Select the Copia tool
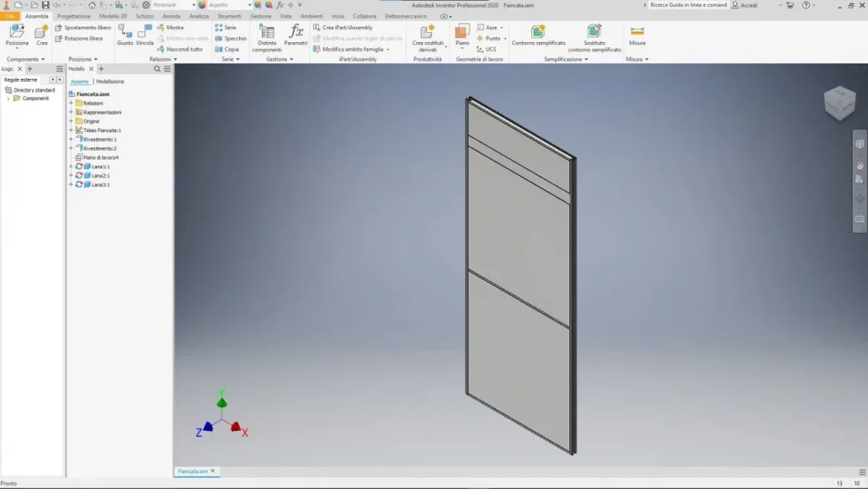This screenshot has height=489, width=868. (x=227, y=50)
